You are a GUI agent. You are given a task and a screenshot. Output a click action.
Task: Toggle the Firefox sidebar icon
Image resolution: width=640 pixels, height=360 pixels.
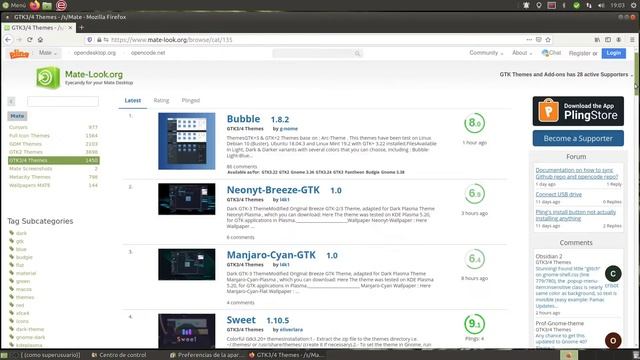[x=608, y=40]
